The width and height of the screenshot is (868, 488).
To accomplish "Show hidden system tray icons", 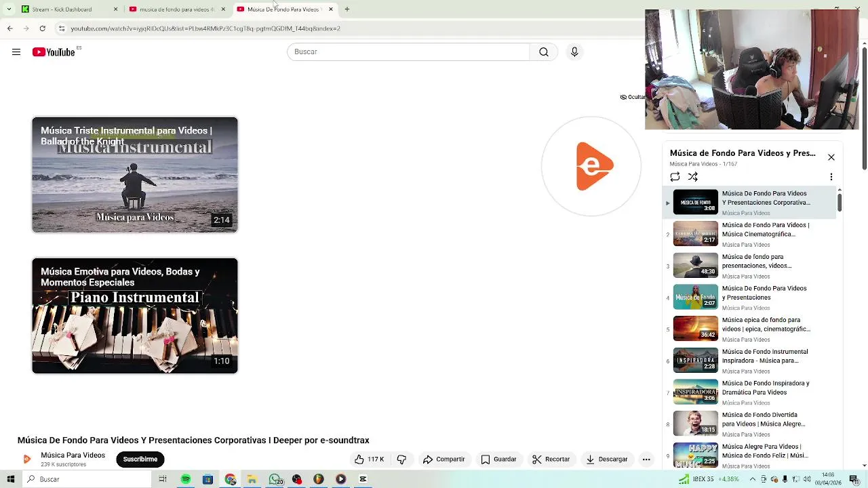I will 752,479.
